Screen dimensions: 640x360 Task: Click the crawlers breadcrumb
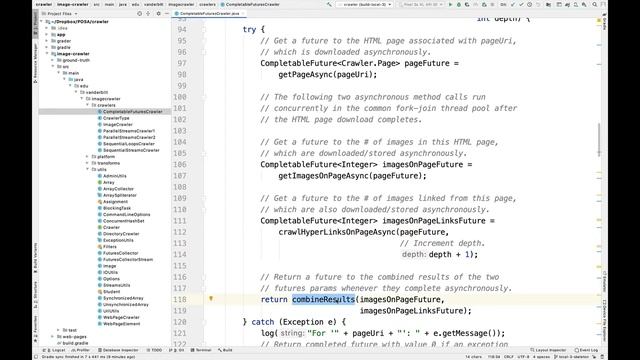(x=207, y=4)
